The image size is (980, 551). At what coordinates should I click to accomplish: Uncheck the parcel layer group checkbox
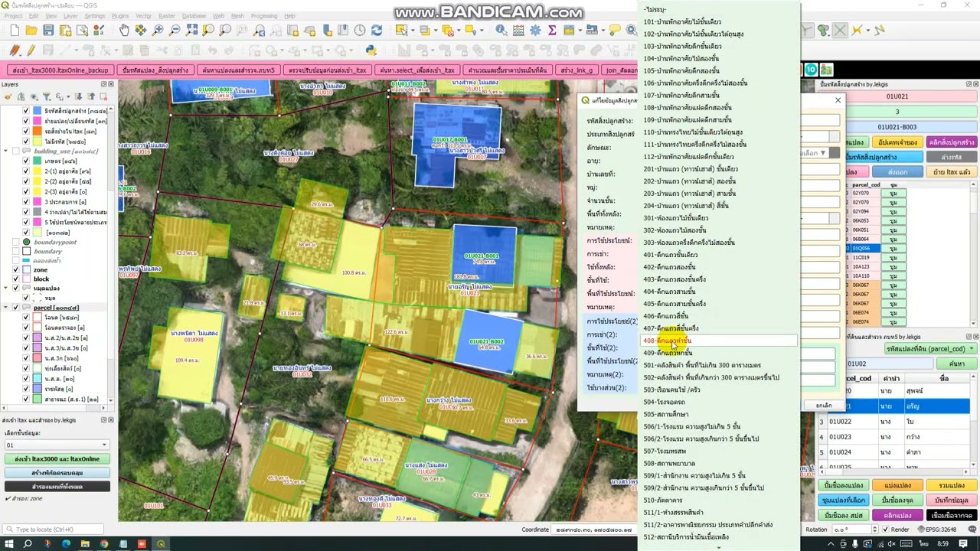[x=16, y=308]
